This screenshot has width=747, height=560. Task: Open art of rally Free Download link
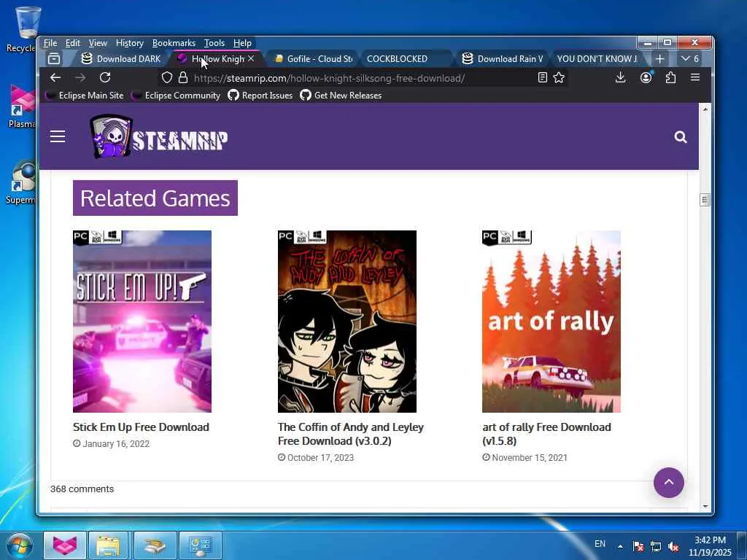click(546, 434)
